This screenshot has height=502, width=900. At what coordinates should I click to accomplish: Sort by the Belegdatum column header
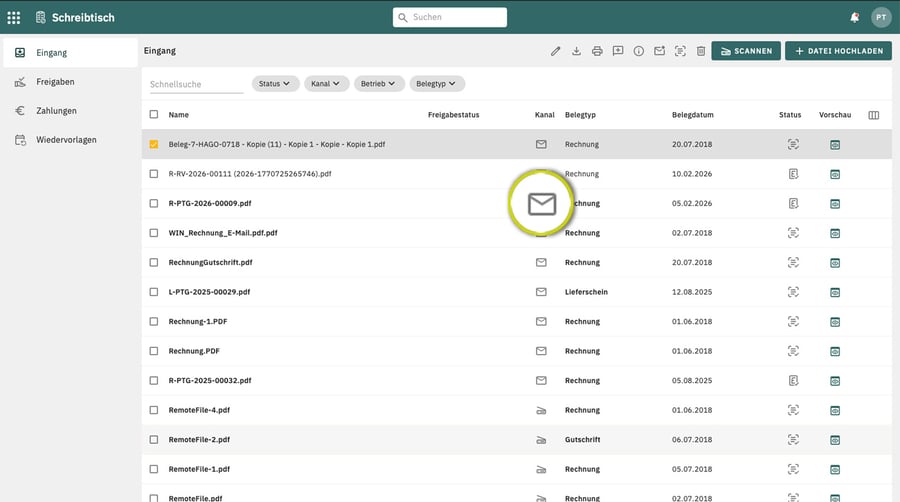[693, 115]
